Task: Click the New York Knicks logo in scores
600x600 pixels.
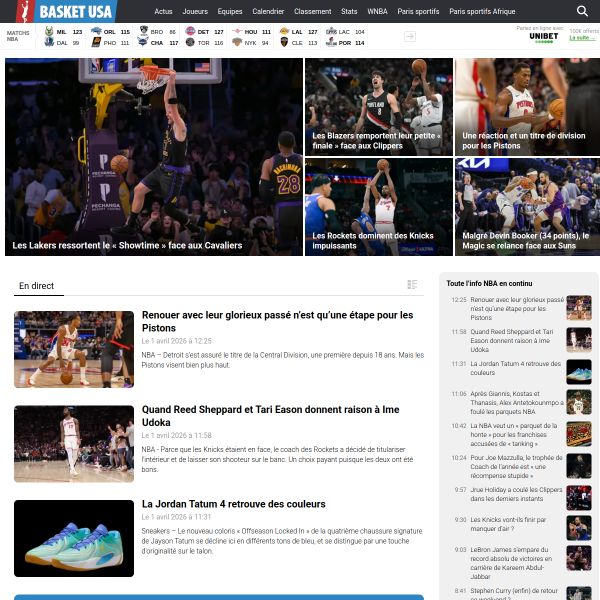Action: (x=237, y=42)
